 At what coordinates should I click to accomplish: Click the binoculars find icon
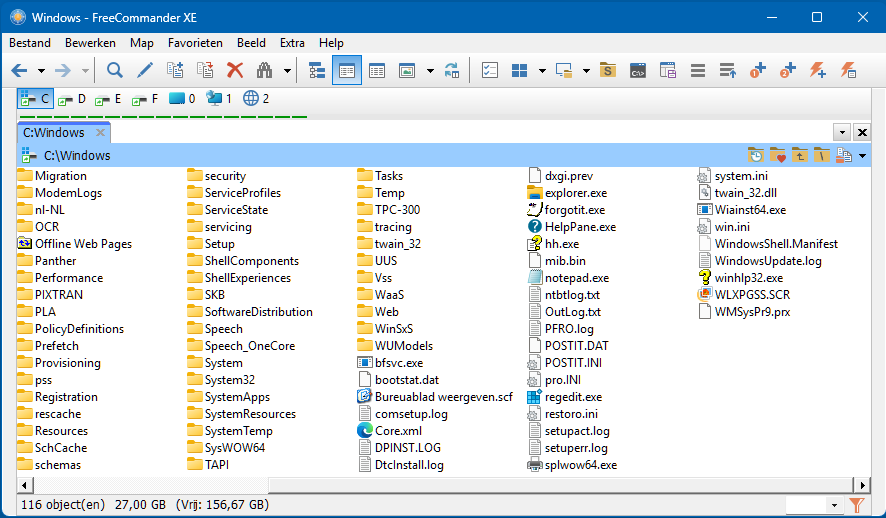(264, 71)
